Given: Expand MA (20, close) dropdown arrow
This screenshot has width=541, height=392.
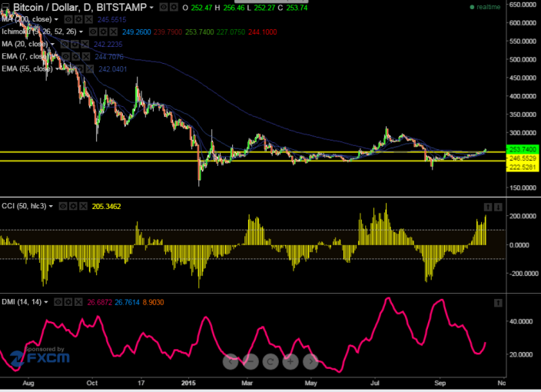Looking at the screenshot, I should [x=52, y=45].
